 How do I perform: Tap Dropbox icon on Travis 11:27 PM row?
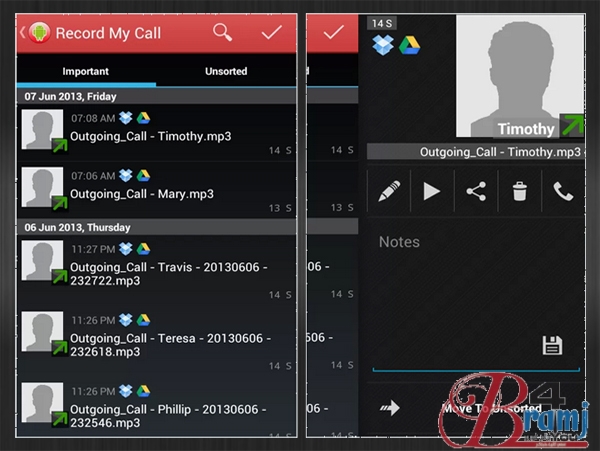click(x=126, y=249)
